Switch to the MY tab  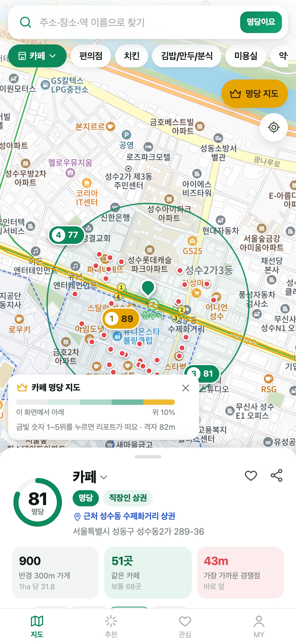(259, 626)
